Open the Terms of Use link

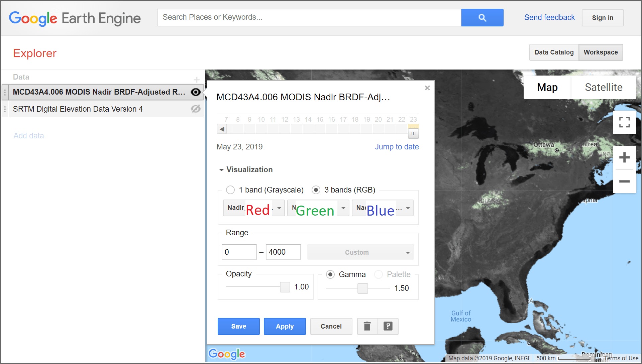point(621,358)
